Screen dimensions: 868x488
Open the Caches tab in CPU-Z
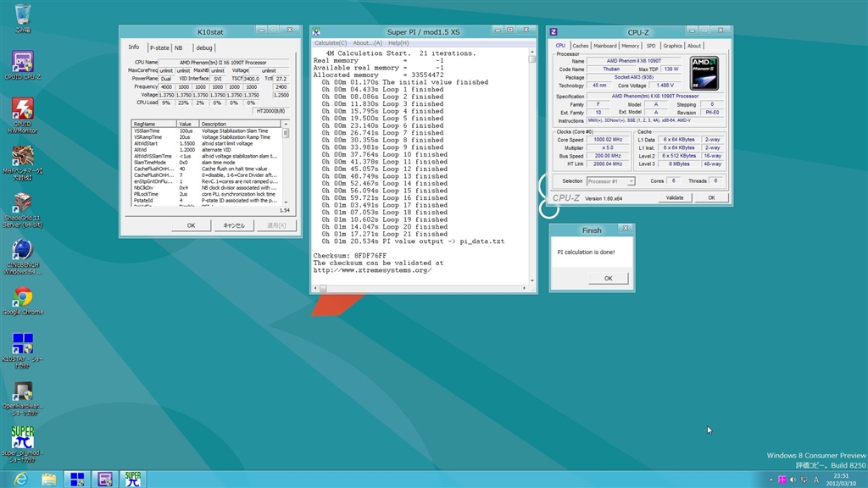580,46
